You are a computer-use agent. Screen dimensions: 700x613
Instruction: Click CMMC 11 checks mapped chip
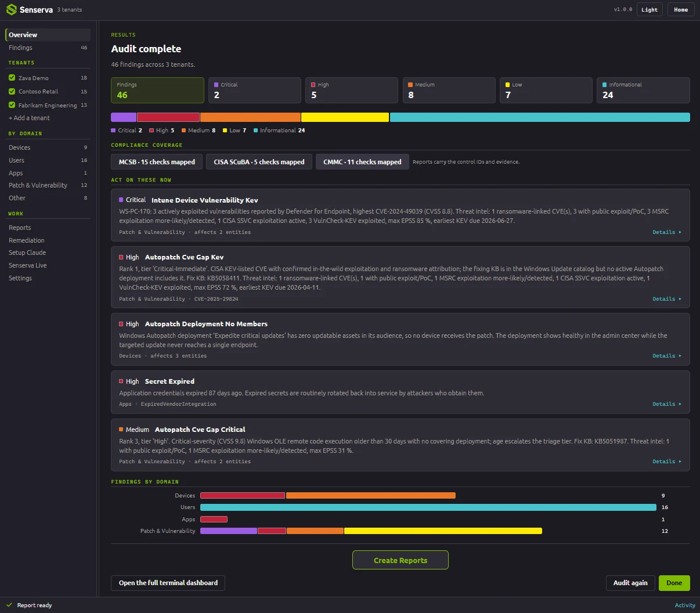362,162
